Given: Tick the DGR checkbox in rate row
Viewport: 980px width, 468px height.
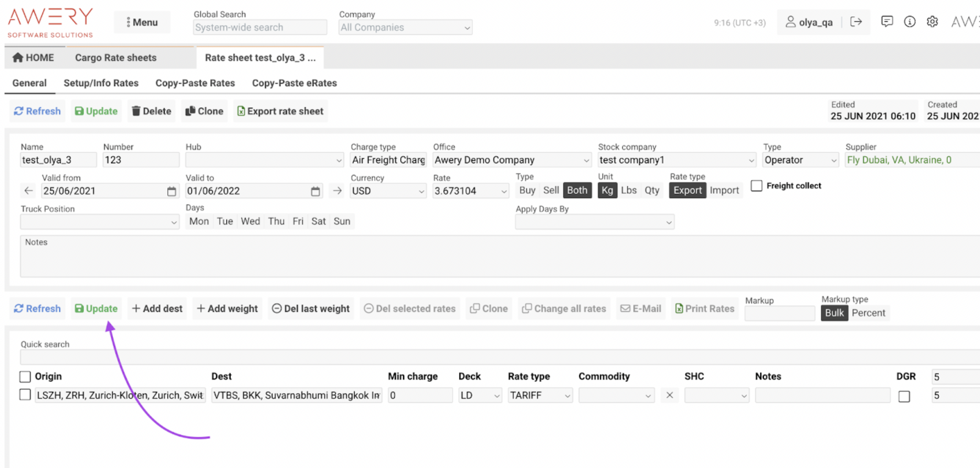Looking at the screenshot, I should (904, 396).
